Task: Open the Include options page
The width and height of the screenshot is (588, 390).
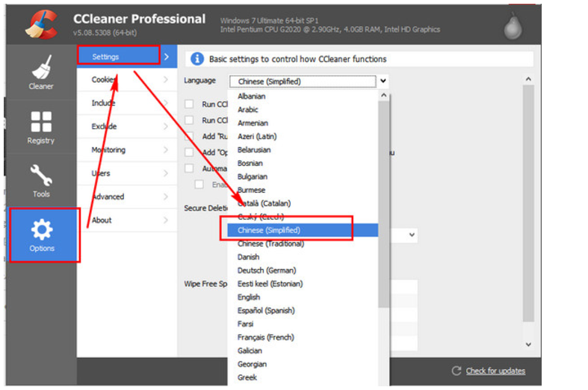Action: click(127, 103)
